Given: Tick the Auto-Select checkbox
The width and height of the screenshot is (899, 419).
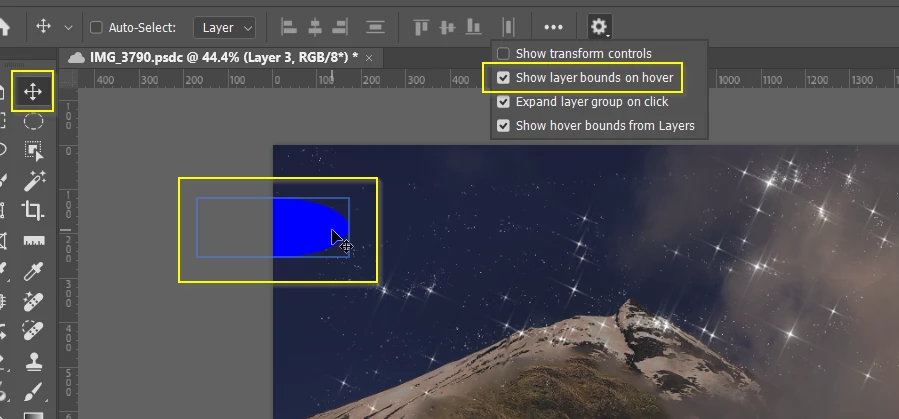Looking at the screenshot, I should pyautogui.click(x=96, y=28).
